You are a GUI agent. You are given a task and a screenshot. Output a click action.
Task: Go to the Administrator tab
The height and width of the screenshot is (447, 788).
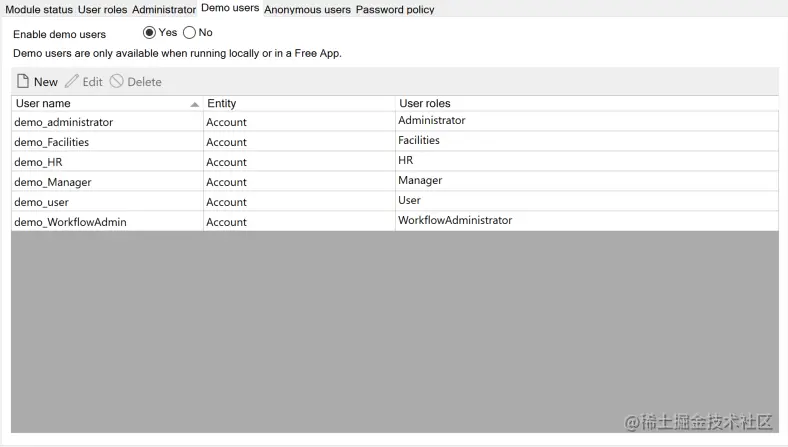tap(164, 10)
